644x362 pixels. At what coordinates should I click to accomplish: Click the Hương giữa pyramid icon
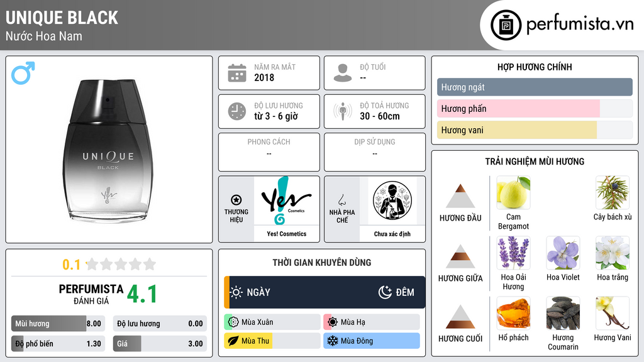pyautogui.click(x=460, y=256)
